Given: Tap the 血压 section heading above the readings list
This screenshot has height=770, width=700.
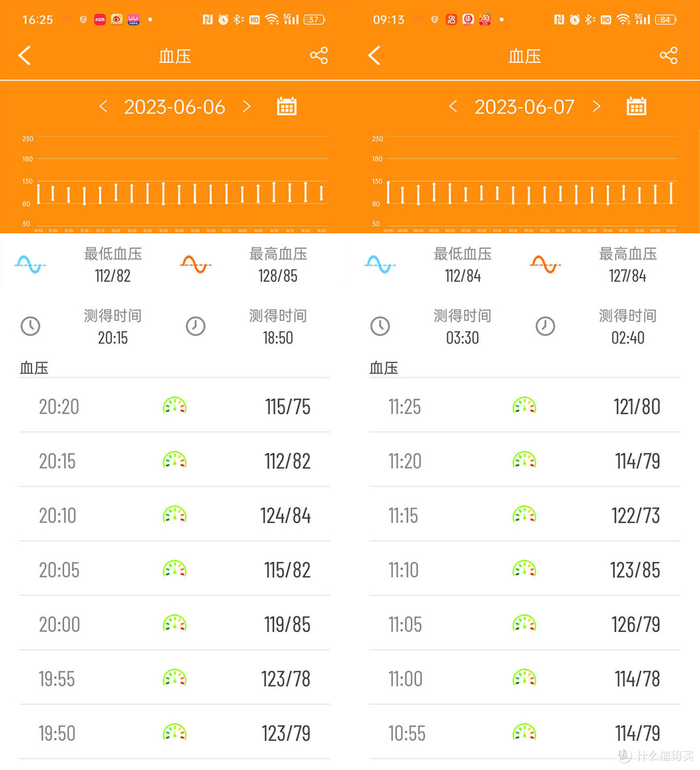Looking at the screenshot, I should (34, 367).
